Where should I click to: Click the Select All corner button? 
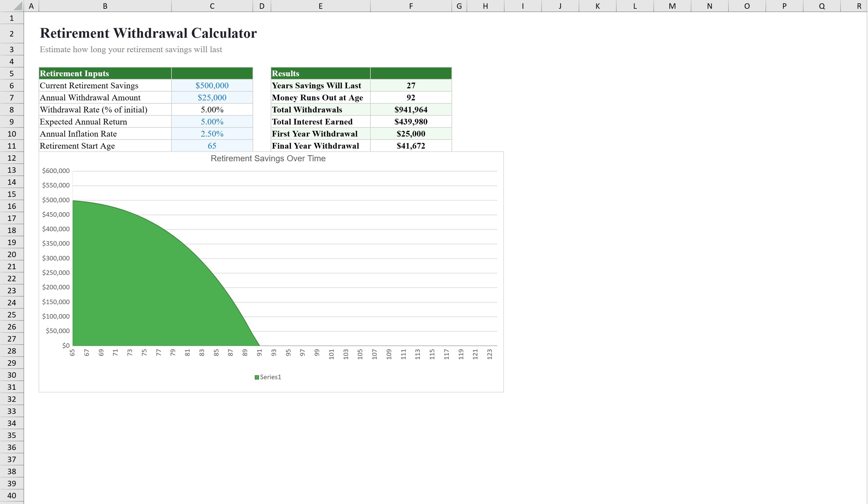pos(12,6)
